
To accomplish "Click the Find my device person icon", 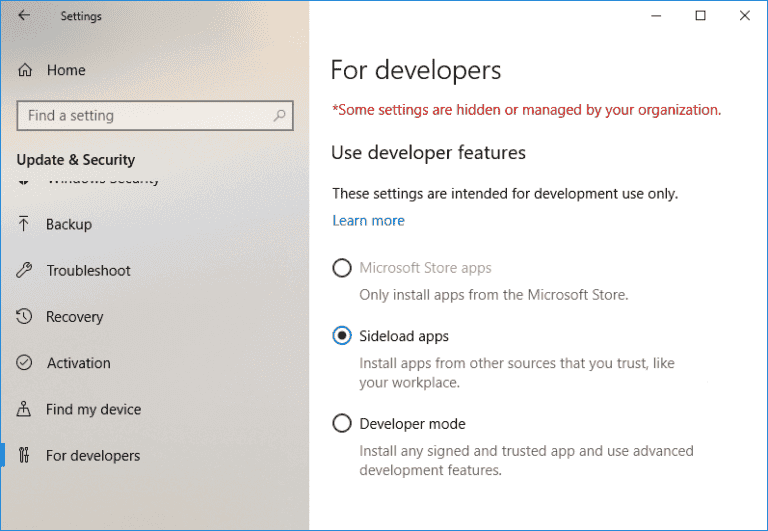I will (x=24, y=409).
